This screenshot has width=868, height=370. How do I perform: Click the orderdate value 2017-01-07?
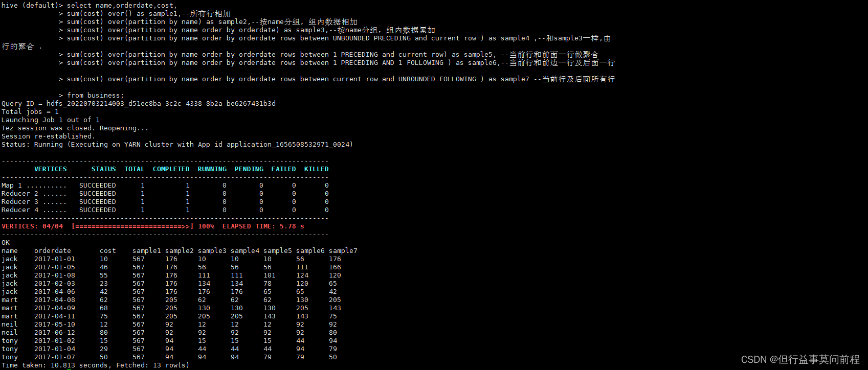tap(55, 357)
